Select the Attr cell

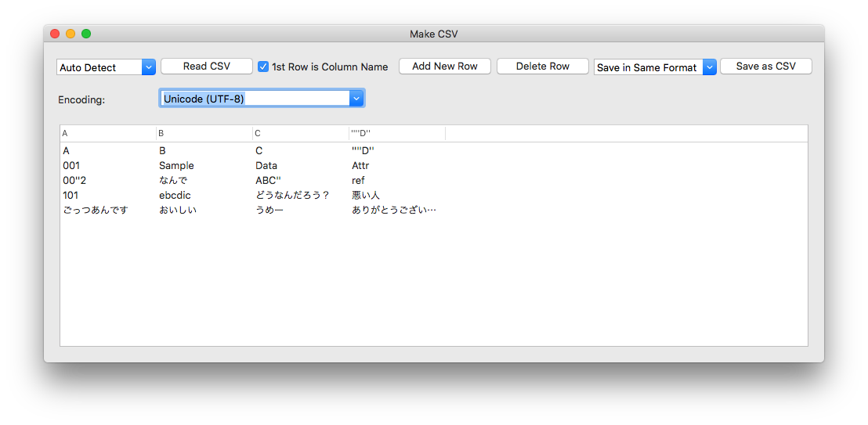[360, 165]
